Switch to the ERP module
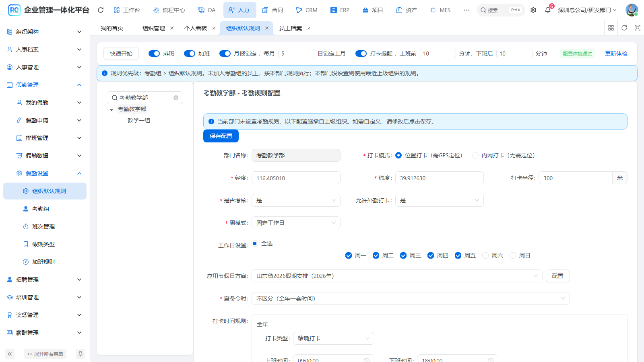Image resolution: width=644 pixels, height=362 pixels. [x=340, y=10]
